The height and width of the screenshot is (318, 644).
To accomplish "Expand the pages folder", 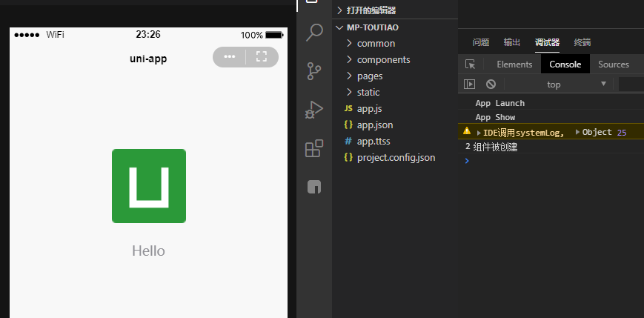I will (x=369, y=76).
